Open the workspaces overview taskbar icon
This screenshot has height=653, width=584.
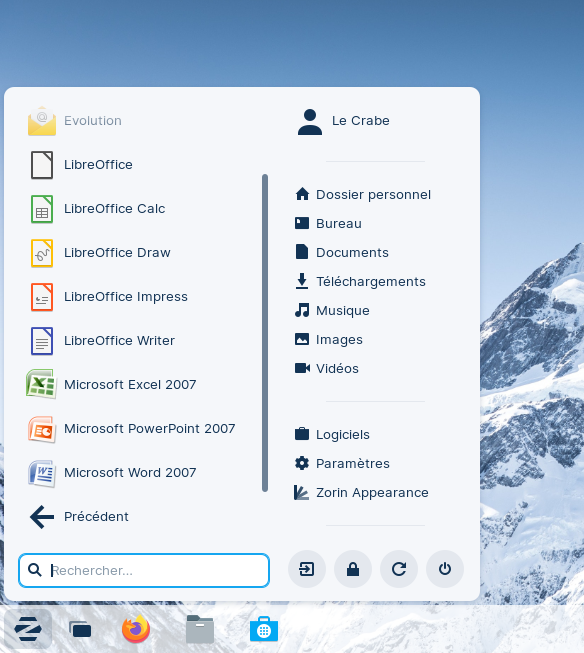(x=80, y=629)
